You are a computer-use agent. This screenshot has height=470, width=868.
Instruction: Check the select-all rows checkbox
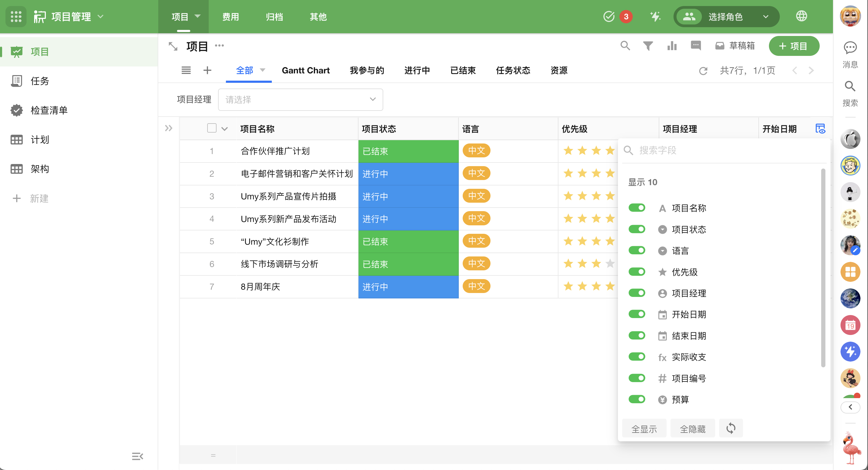pos(212,128)
